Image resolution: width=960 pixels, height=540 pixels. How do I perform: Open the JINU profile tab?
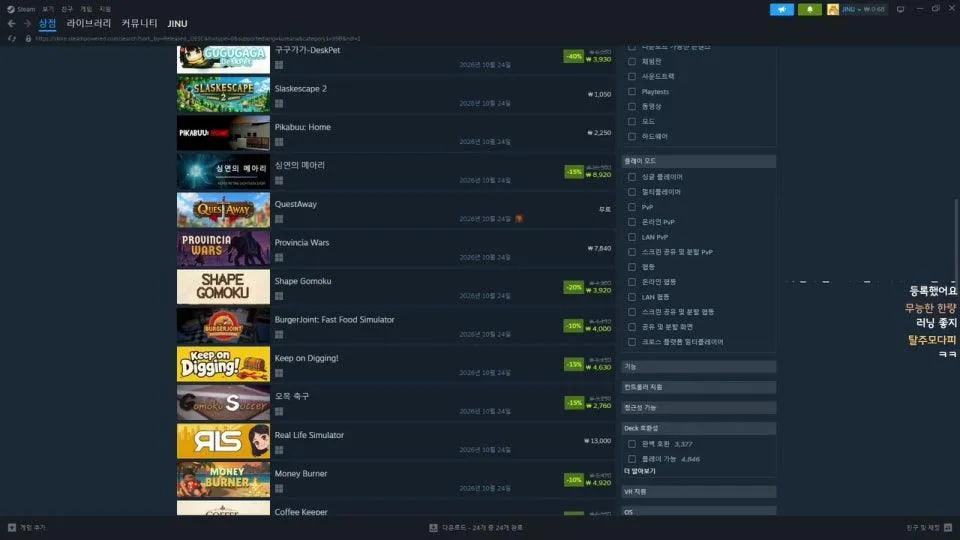(178, 24)
